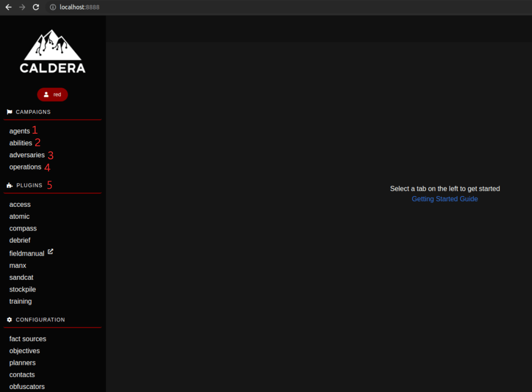
Task: Click the PLUGINS puzzle-piece icon
Action: pyautogui.click(x=9, y=185)
